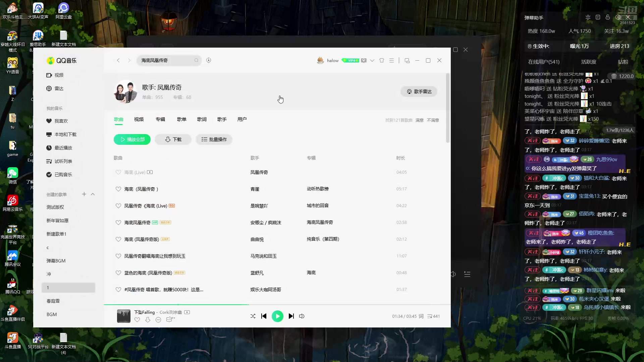Mark search results as 不满意
Screen dimensions: 644x362
pos(433,120)
